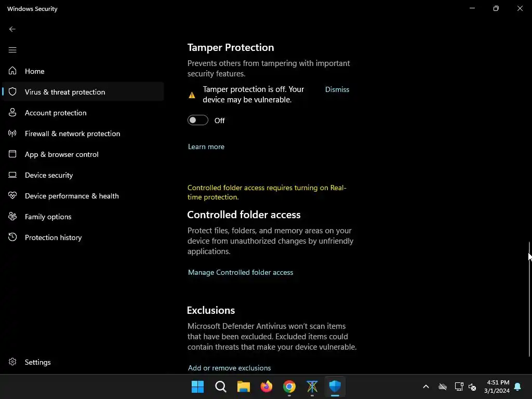This screenshot has height=399, width=532.
Task: Show hidden system tray icons chevron
Action: click(x=426, y=387)
